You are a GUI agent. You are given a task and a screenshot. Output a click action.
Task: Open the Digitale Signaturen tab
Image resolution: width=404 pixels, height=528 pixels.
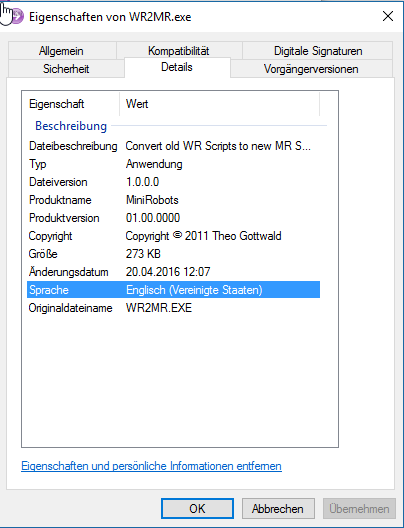click(318, 51)
